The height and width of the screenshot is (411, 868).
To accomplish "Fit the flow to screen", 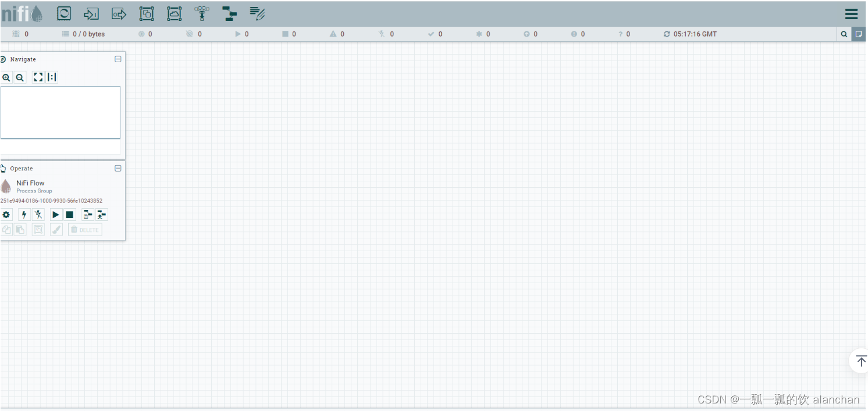I will click(x=38, y=77).
